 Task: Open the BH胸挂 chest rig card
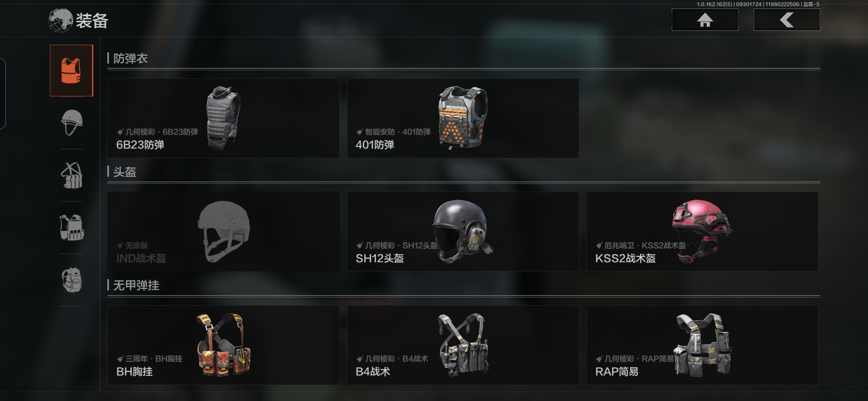(x=223, y=345)
